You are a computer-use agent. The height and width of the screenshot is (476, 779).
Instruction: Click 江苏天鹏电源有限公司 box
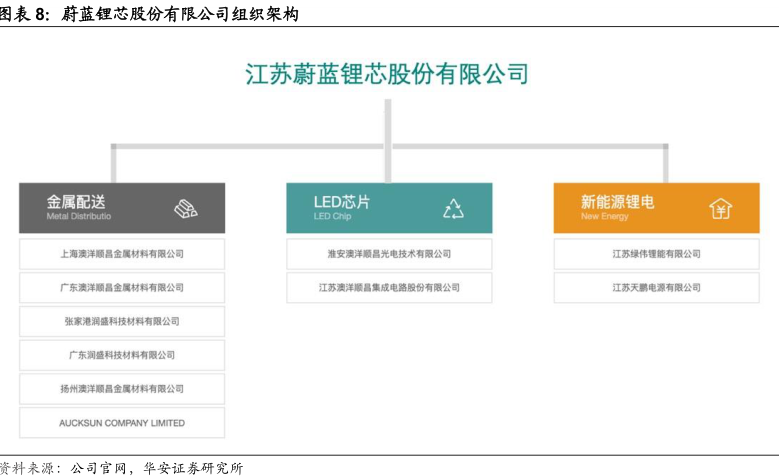(656, 288)
